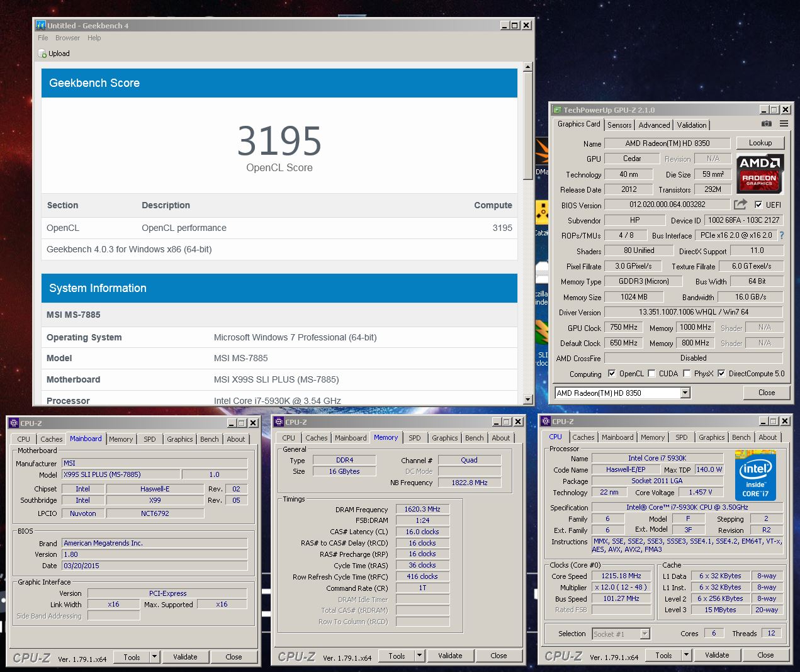
Task: Open About tab in Mainboard CPU-Z window
Action: pyautogui.click(x=236, y=439)
